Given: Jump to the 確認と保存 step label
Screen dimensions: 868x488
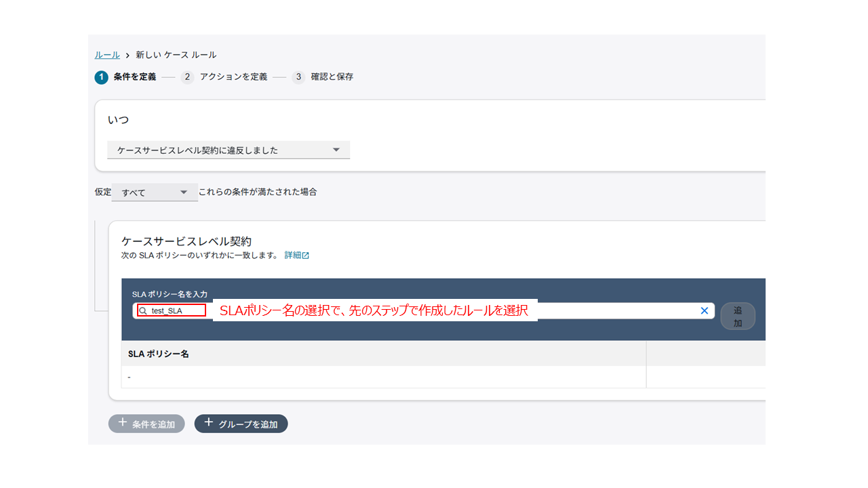Looking at the screenshot, I should [x=332, y=77].
